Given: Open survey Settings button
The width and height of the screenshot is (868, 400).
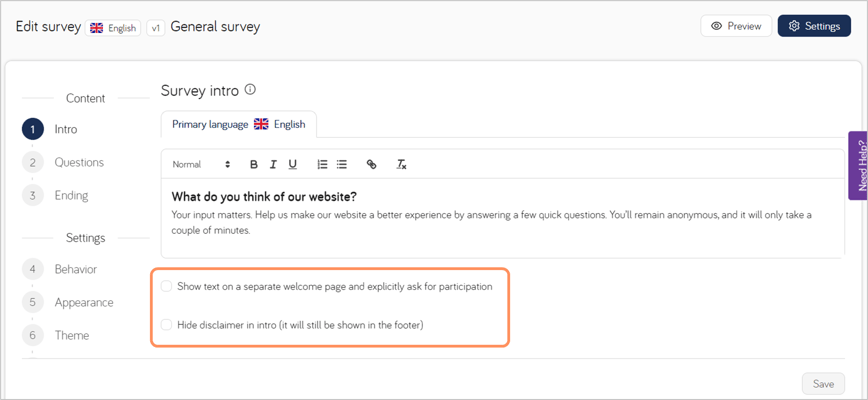Looking at the screenshot, I should pos(814,26).
